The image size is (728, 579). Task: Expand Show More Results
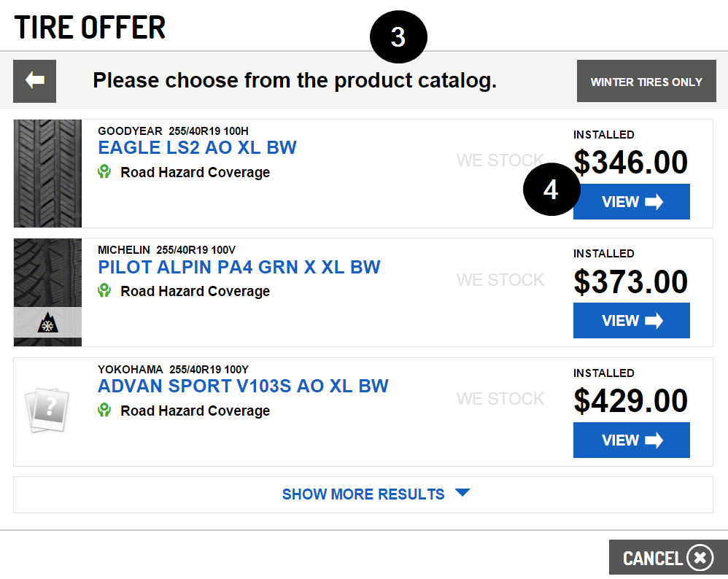point(363,494)
